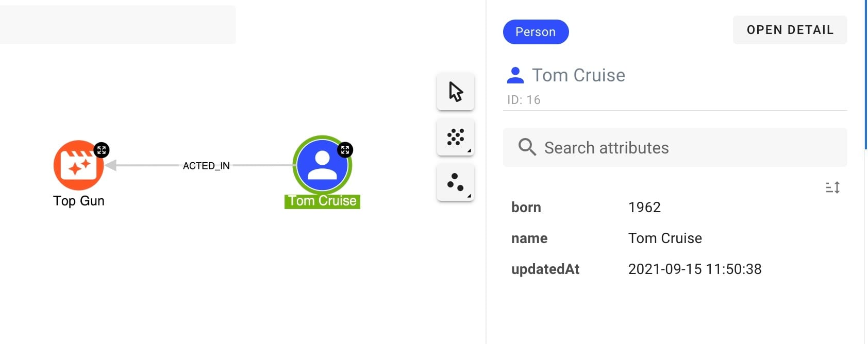
Task: Select the name attribute value Tom Cruise
Action: click(665, 238)
